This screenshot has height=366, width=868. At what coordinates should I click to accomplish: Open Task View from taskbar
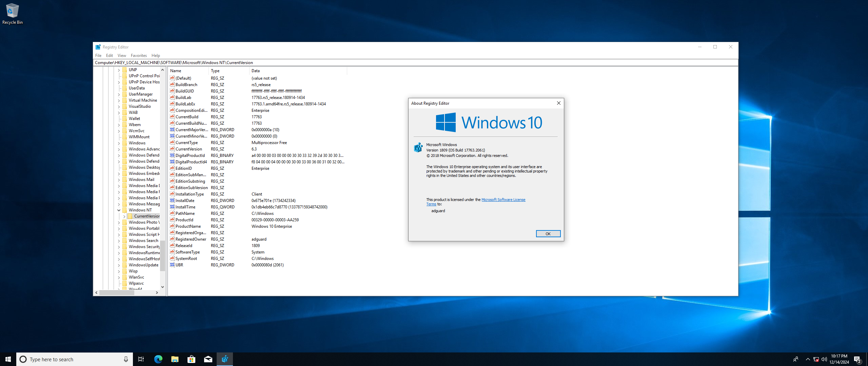[141, 359]
